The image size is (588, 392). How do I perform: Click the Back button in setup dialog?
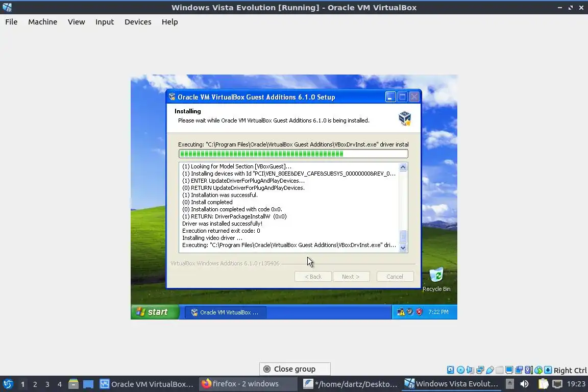click(313, 277)
